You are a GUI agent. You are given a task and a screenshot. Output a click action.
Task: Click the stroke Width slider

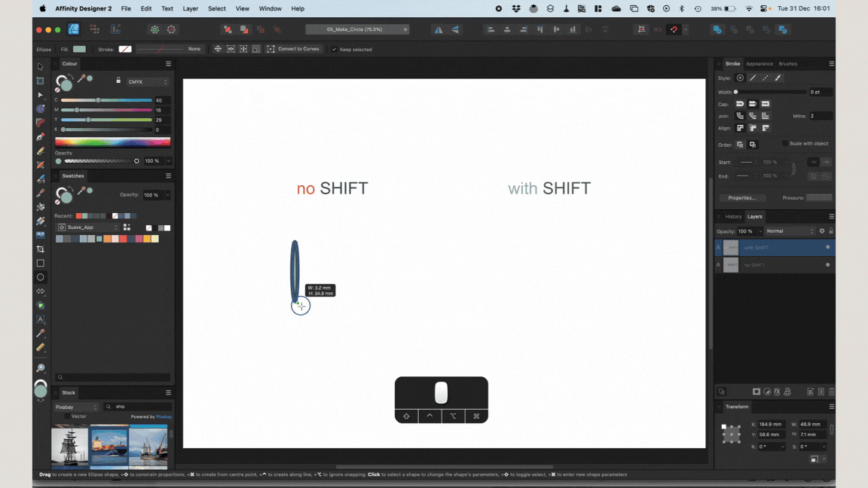pyautogui.click(x=771, y=92)
